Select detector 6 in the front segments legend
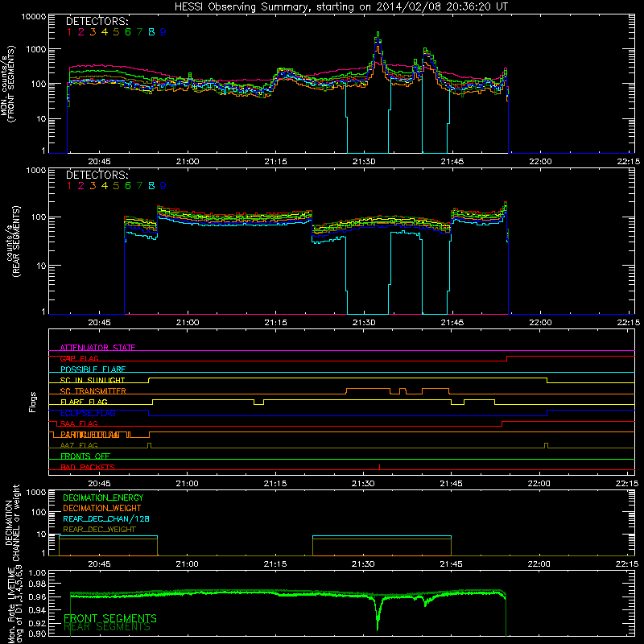Screen dimensions: 644x644 128,32
